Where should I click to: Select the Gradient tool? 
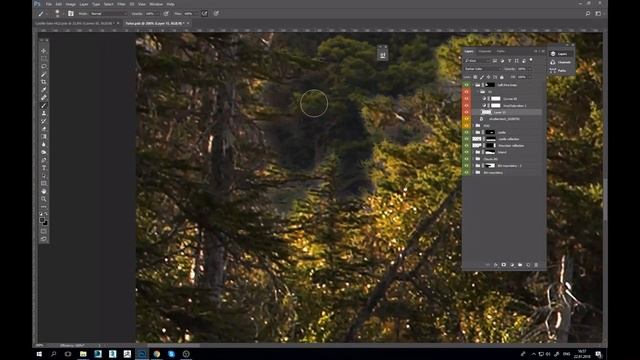click(x=44, y=137)
